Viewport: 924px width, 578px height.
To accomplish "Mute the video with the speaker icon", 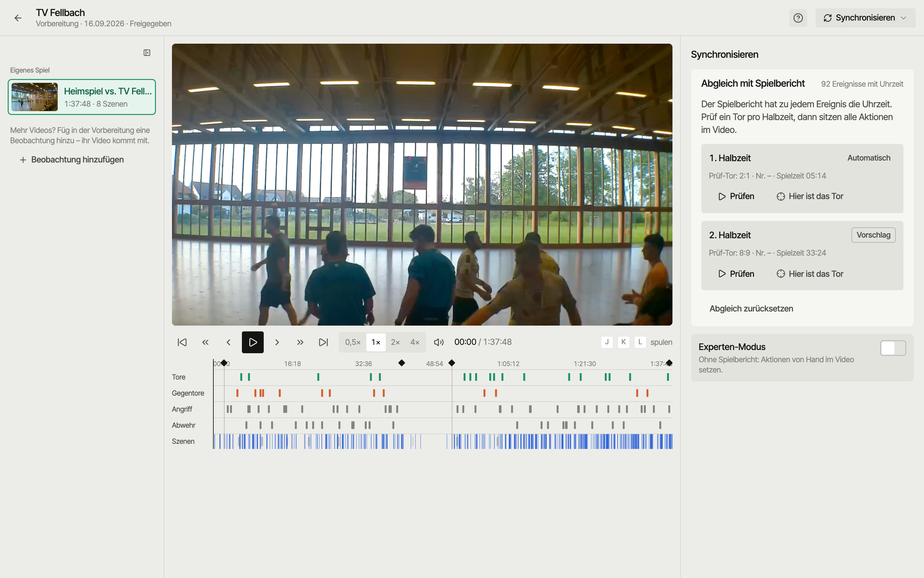I will 439,342.
